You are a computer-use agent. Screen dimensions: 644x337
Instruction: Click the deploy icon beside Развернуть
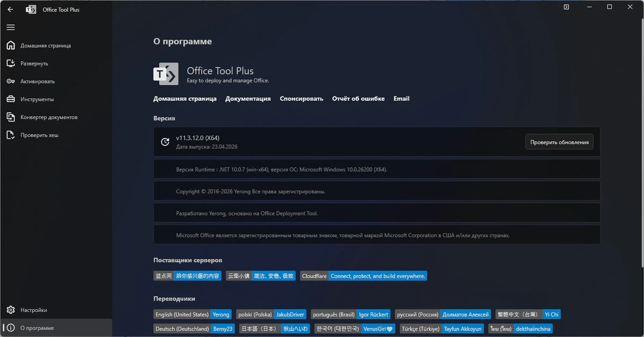coord(11,63)
